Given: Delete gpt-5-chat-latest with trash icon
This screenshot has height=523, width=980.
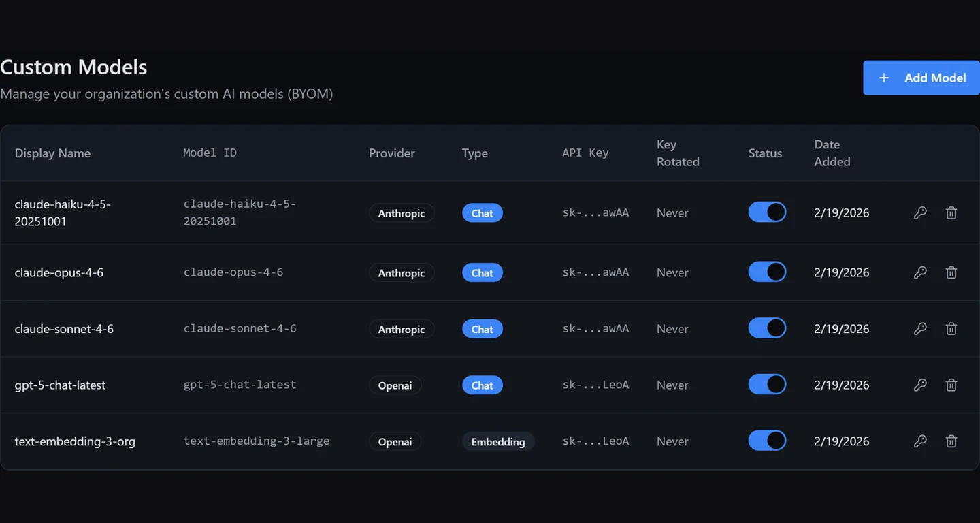Looking at the screenshot, I should coord(951,385).
